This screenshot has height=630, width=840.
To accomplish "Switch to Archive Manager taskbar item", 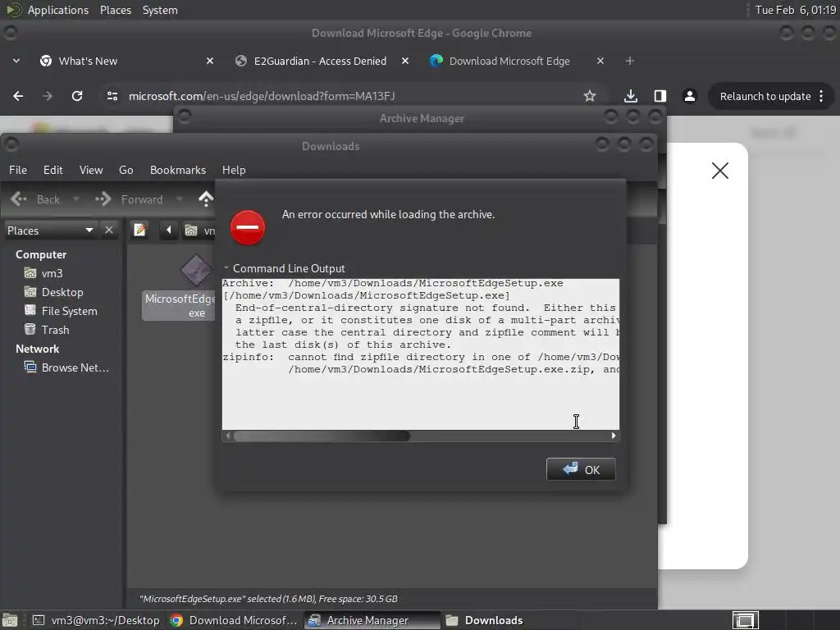I will click(372, 620).
